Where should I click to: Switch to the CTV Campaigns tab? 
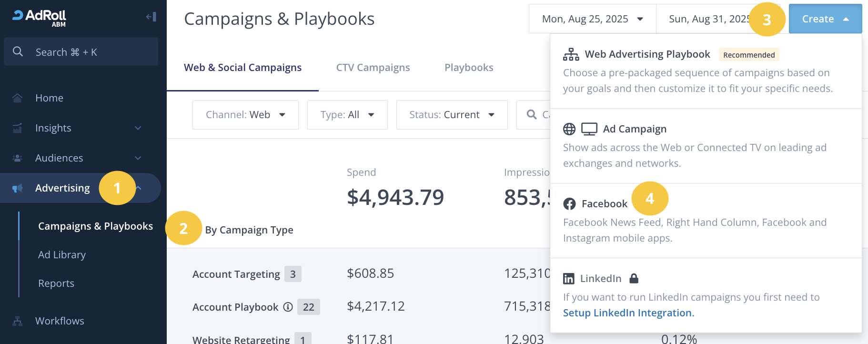[373, 68]
